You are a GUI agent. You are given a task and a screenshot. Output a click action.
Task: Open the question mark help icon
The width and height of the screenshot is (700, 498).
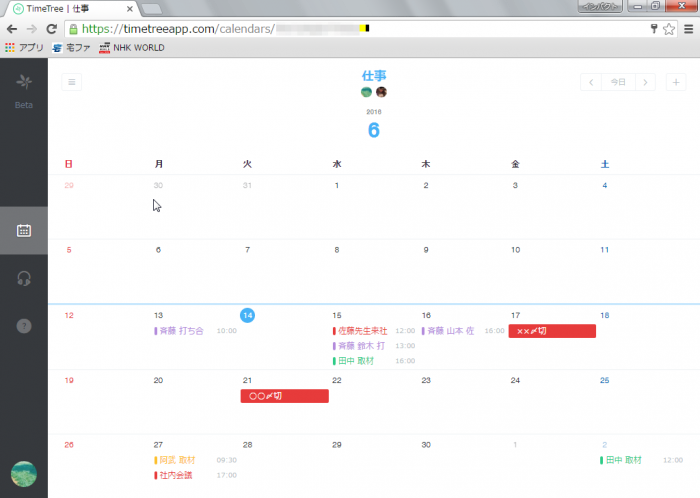[x=24, y=326]
